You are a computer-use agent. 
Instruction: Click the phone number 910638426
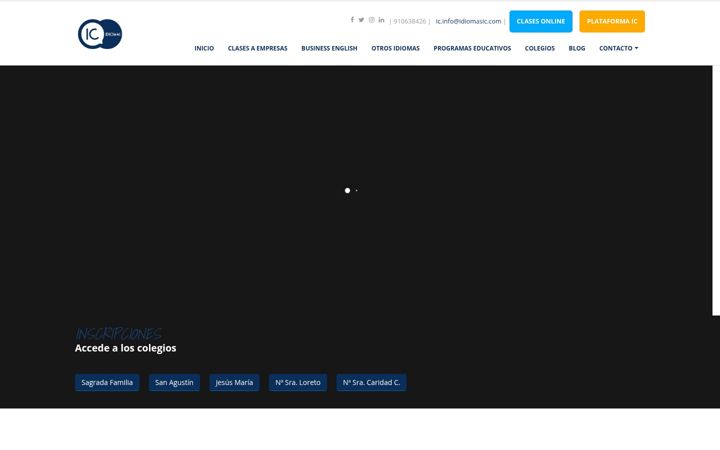pyautogui.click(x=410, y=21)
